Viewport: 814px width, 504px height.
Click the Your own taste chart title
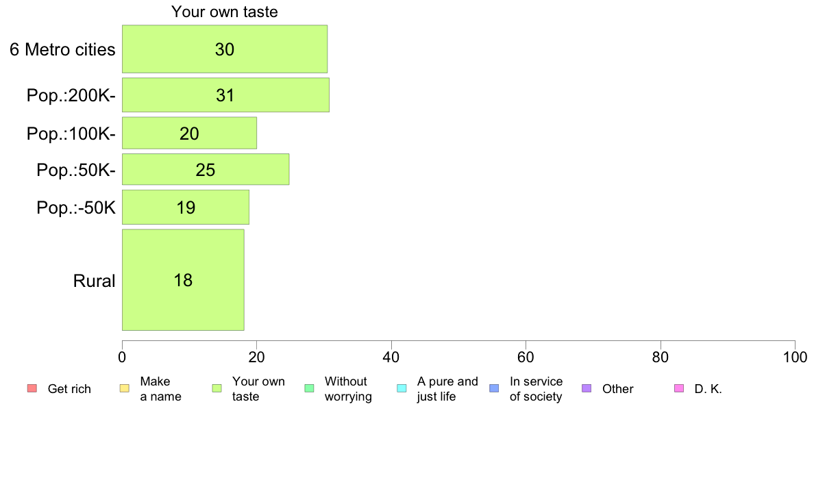click(x=225, y=12)
